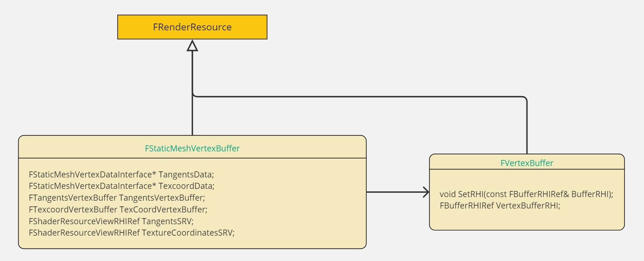Click the long horizontal connector above FVertexBuffer
The image size is (644, 261).
[360, 96]
